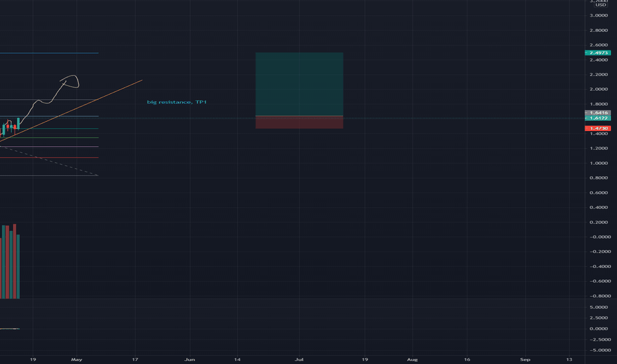This screenshot has height=364, width=617.
Task: Click the 17 date label on time axis
Action: (135, 359)
